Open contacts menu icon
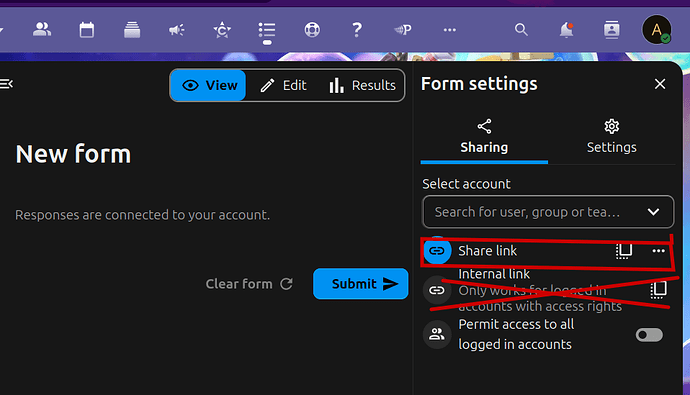The width and height of the screenshot is (690, 395). [x=612, y=30]
